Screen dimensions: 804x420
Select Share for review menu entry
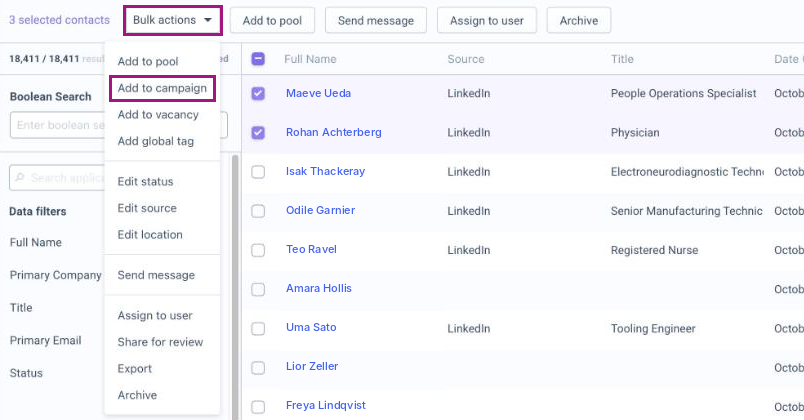(160, 342)
